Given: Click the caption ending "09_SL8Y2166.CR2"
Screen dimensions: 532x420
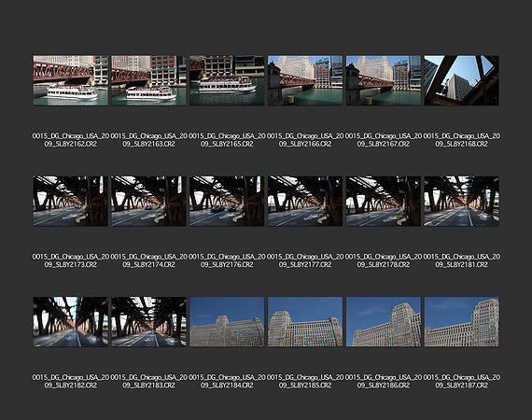Looking at the screenshot, I should coord(305,140).
